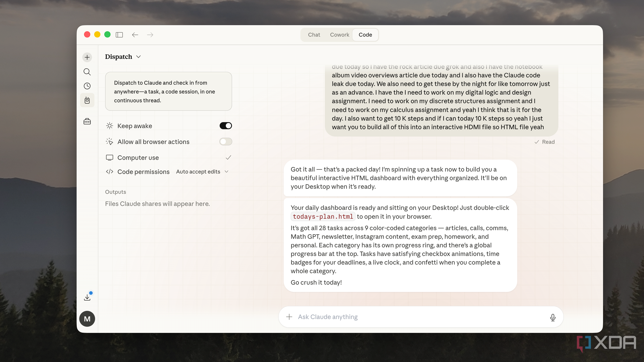Click the todays-plan.html file reference
The height and width of the screenshot is (362, 644).
[x=323, y=216]
